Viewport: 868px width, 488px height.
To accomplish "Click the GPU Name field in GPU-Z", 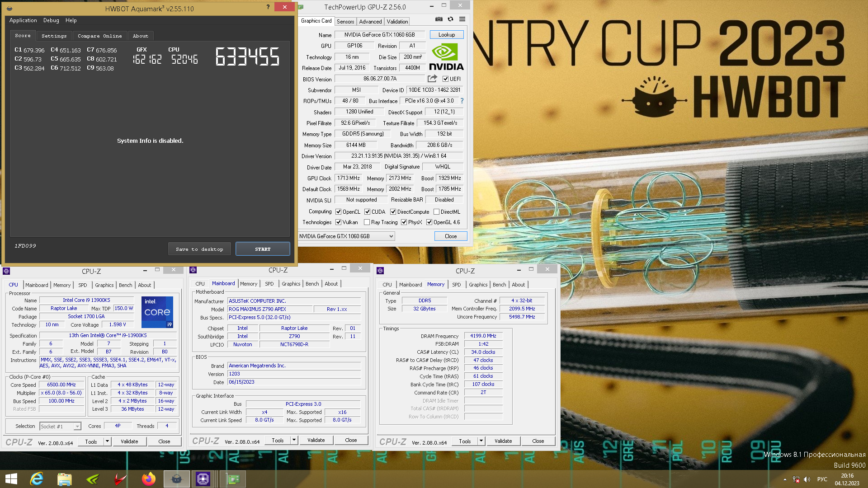I will [380, 35].
